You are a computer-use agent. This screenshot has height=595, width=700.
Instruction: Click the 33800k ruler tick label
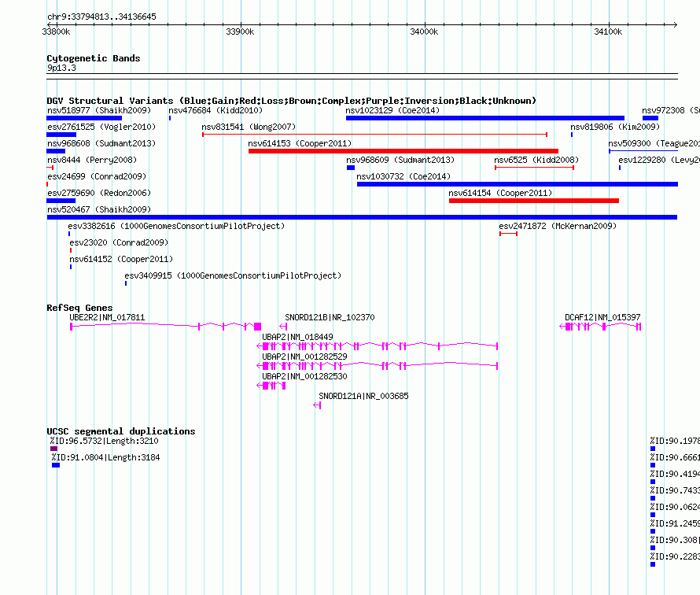(57, 31)
